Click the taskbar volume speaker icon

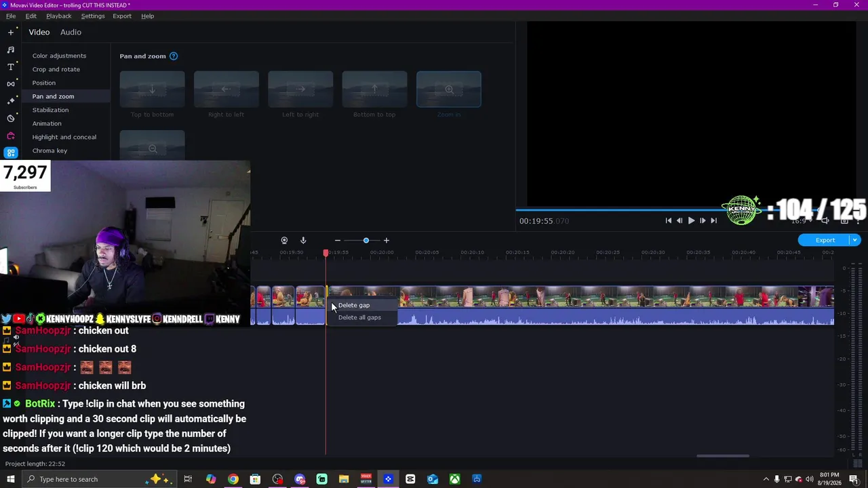[809, 479]
